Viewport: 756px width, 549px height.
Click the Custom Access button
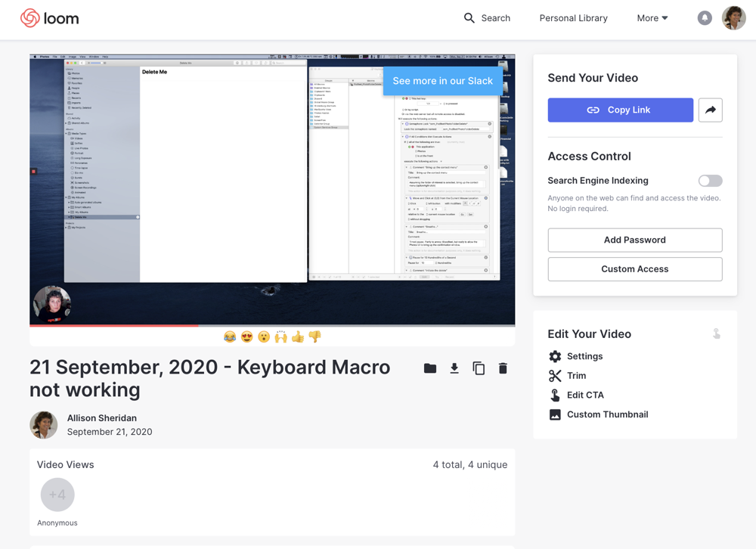coord(634,269)
